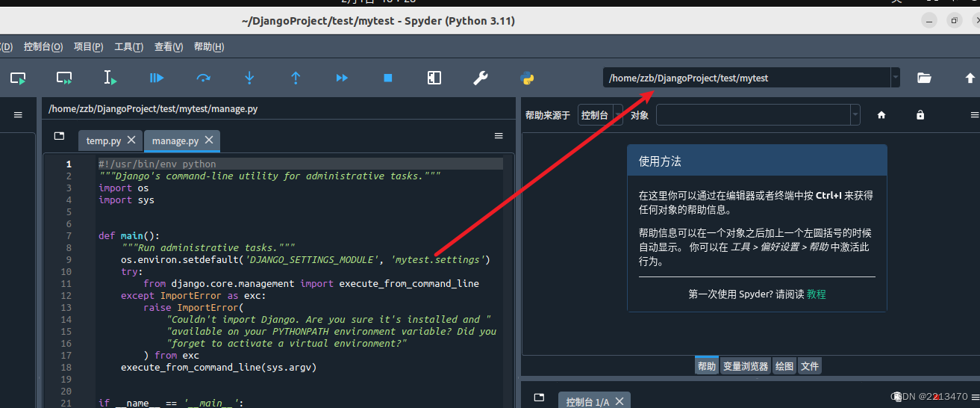Run the current cell
The width and height of the screenshot is (980, 408).
(18, 78)
